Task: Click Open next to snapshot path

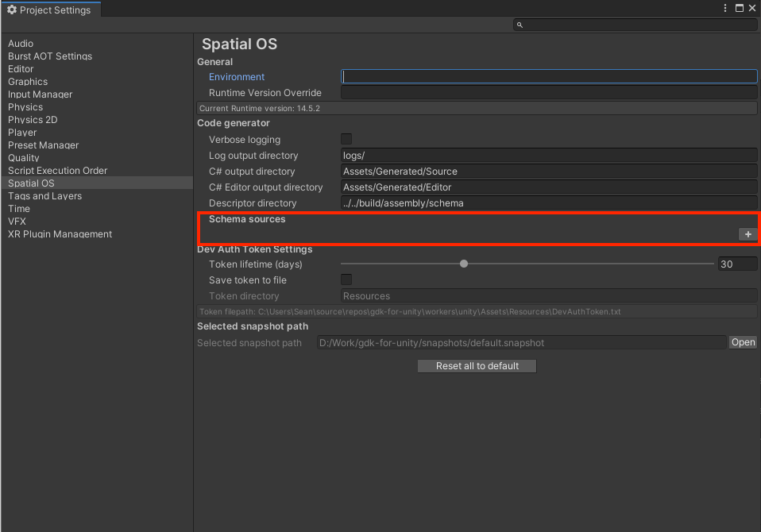Action: pyautogui.click(x=743, y=342)
